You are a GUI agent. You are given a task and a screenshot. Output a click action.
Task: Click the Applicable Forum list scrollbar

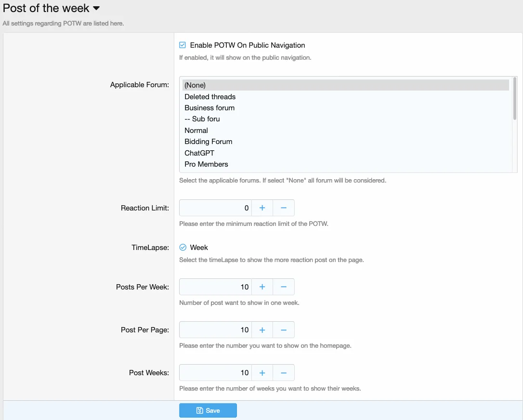pyautogui.click(x=514, y=99)
